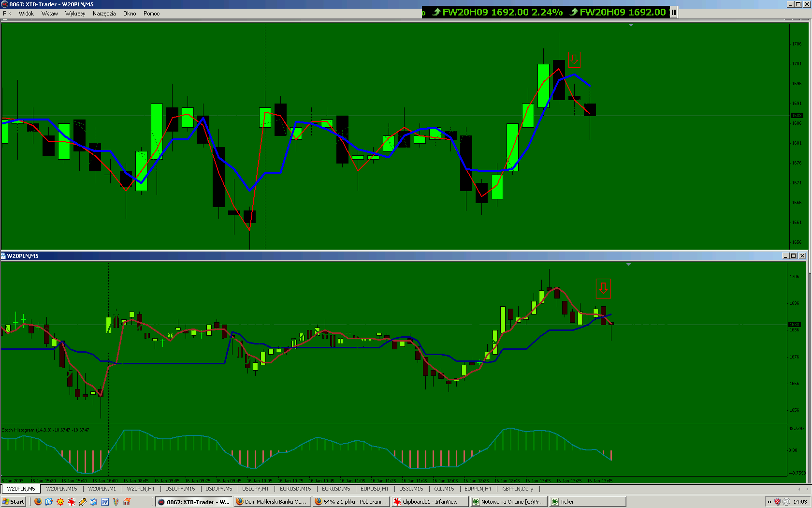The width and height of the screenshot is (812, 508).
Task: Launch Firefox from Quick Launch
Action: coord(38,502)
